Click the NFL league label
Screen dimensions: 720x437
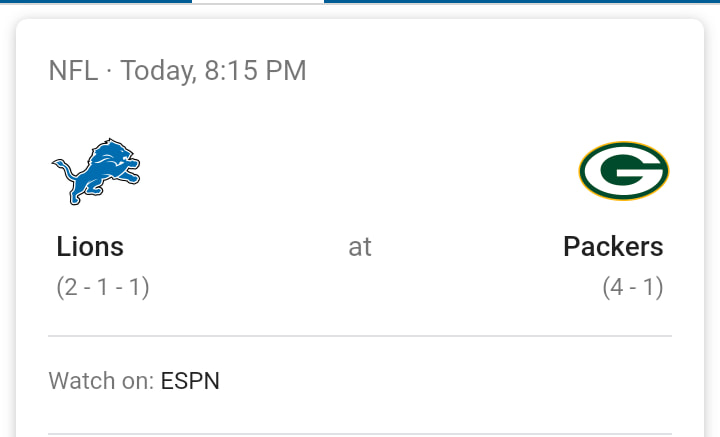[73, 71]
